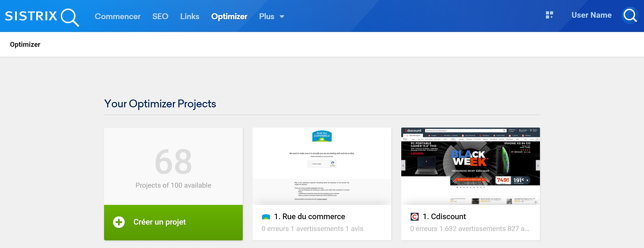
Task: Open the User Name account menu
Action: coord(591,15)
